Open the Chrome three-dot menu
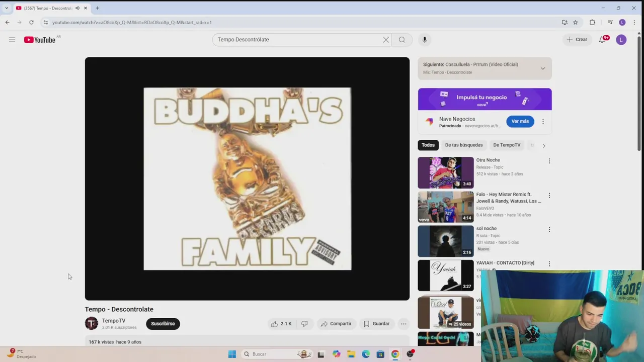Screen dimensions: 644x362 click(634, 22)
